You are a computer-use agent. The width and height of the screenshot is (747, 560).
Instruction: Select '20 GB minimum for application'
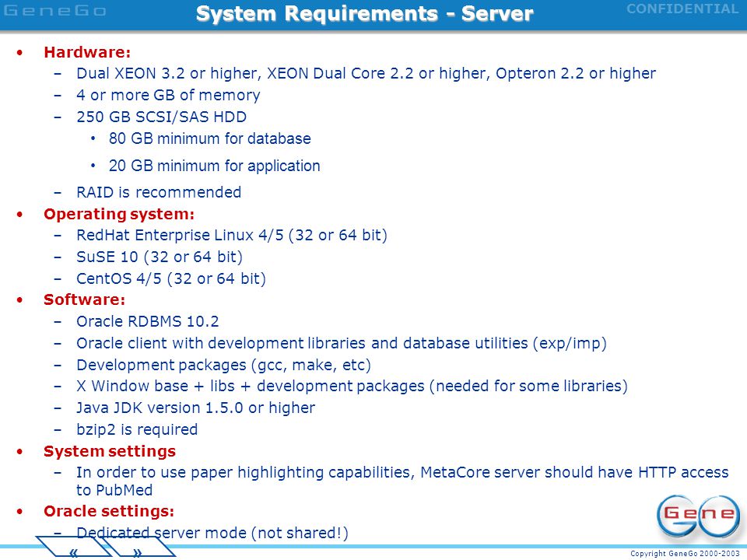215,166
